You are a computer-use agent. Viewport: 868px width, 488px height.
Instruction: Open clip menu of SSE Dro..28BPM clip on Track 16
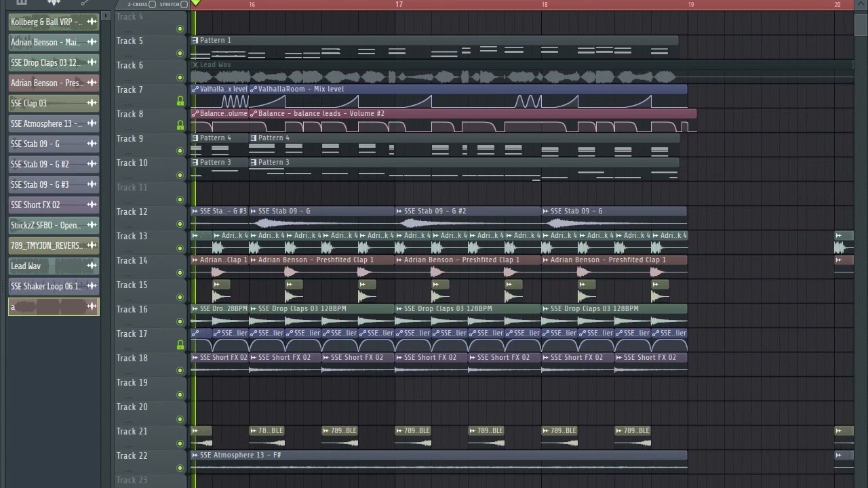pos(195,308)
